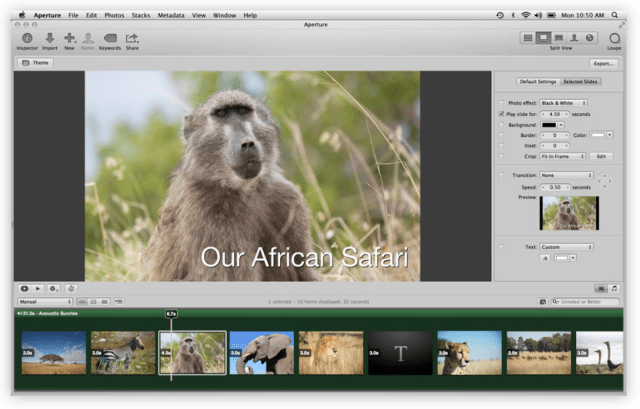This screenshot has width=640, height=409.
Task: Open the Stacks menu
Action: point(141,15)
